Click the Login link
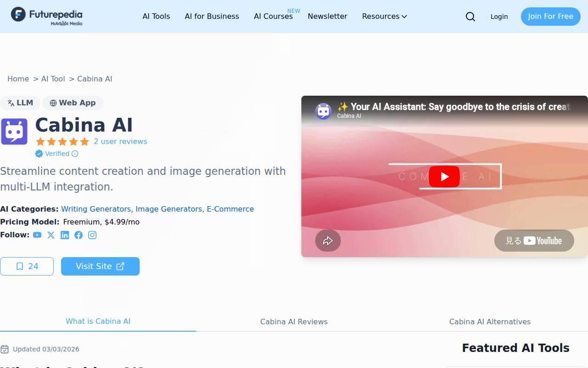This screenshot has height=368, width=588. [x=499, y=17]
